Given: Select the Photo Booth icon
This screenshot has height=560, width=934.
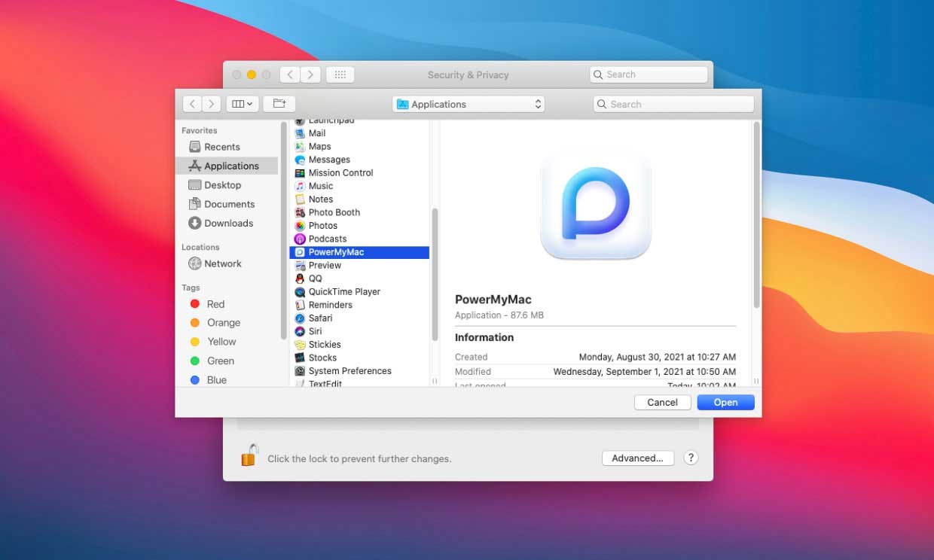Looking at the screenshot, I should coord(300,212).
